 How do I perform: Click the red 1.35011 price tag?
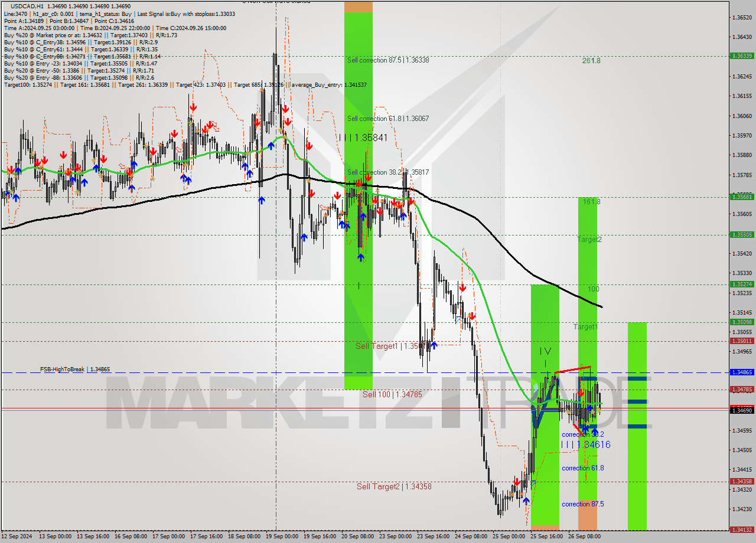(x=741, y=341)
